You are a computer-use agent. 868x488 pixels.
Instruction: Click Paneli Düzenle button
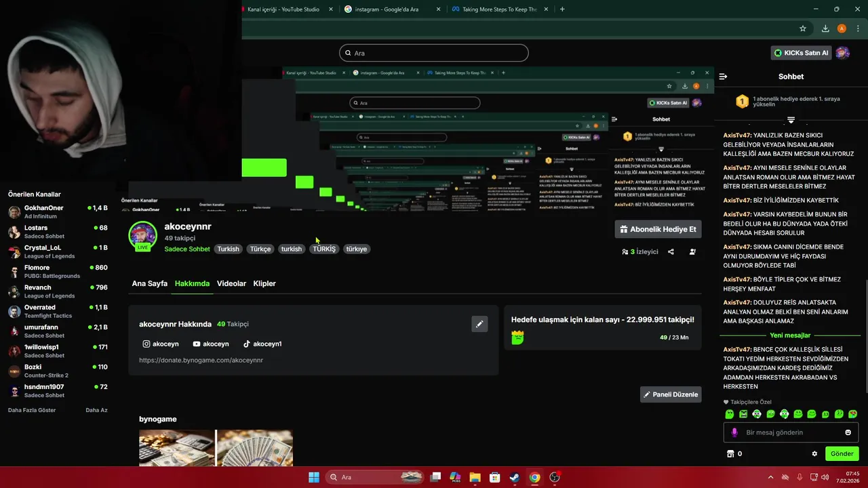tap(671, 394)
